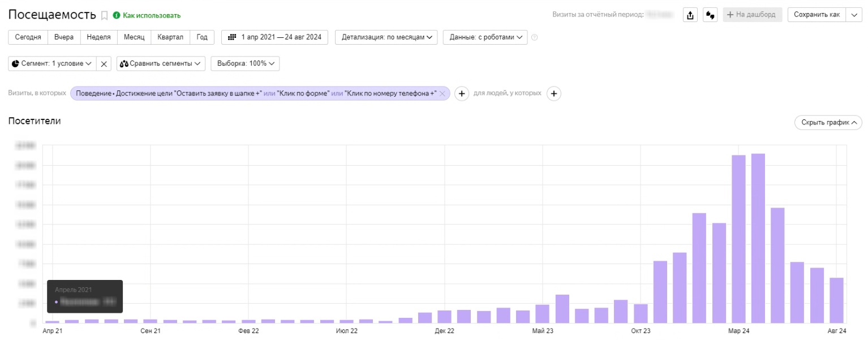Click the Сохранить как button
Screen dimensions: 868x358
[817, 15]
